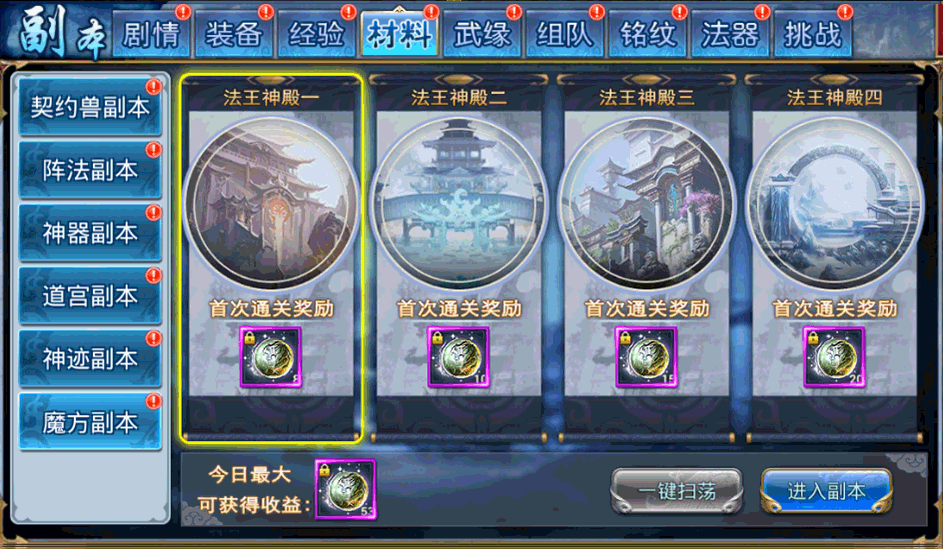
Task: Choose the 法王神殿一 dungeon card
Action: point(271,259)
